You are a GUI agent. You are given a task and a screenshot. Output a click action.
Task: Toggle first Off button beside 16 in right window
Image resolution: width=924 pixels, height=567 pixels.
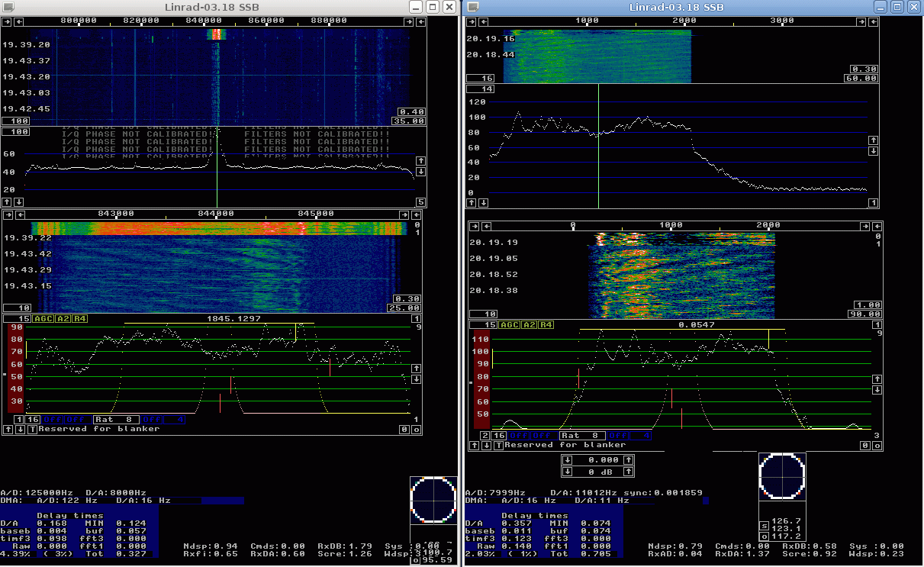(x=519, y=435)
